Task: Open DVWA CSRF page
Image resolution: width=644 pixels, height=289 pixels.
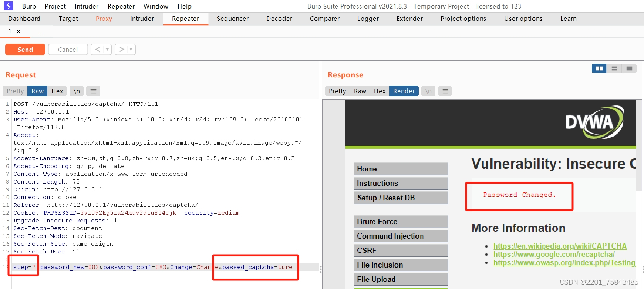Action: coord(401,251)
